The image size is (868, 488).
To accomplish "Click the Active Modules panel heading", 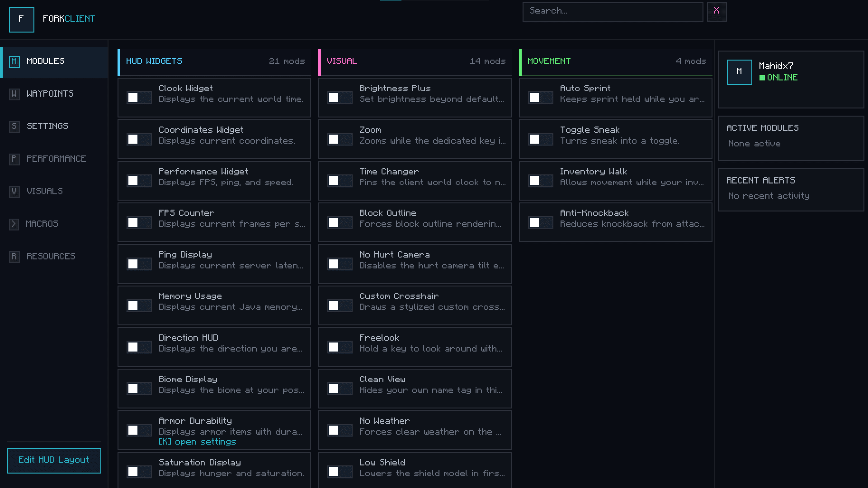I will point(762,128).
